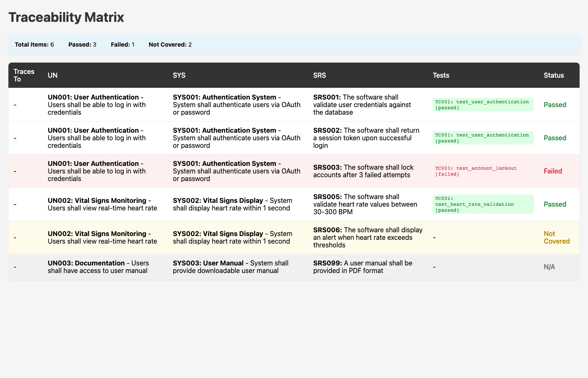The image size is (588, 378).
Task: Click the TC001 test badge in SRS002 row
Action: point(483,138)
